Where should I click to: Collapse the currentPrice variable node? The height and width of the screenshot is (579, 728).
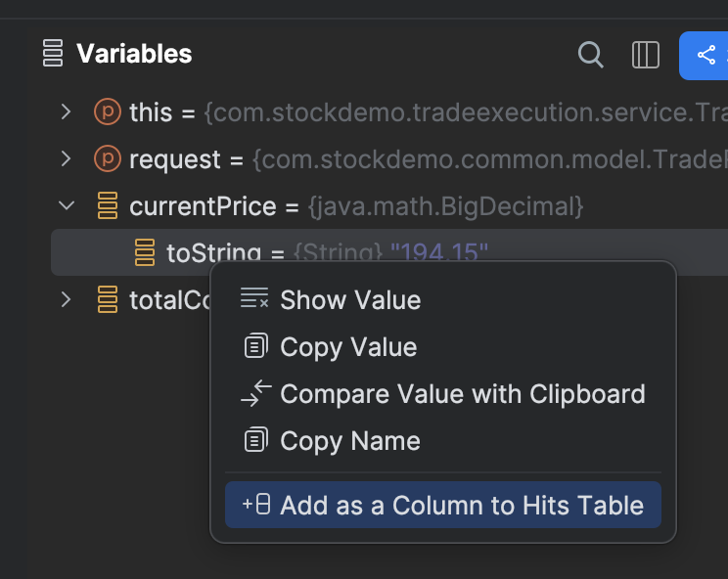pos(66,205)
